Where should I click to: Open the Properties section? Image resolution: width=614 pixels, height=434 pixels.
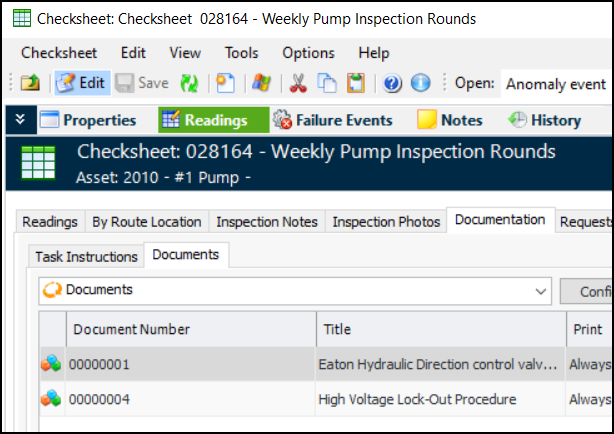coord(88,120)
